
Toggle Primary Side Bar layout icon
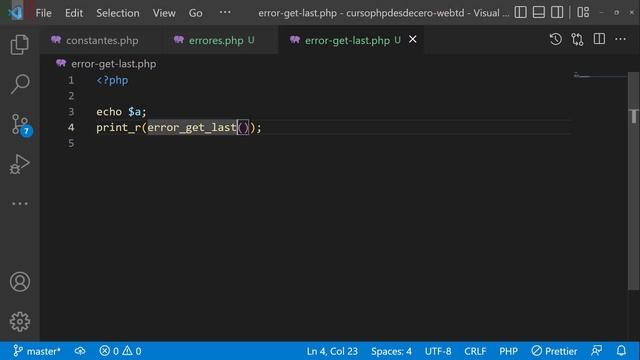click(520, 12)
